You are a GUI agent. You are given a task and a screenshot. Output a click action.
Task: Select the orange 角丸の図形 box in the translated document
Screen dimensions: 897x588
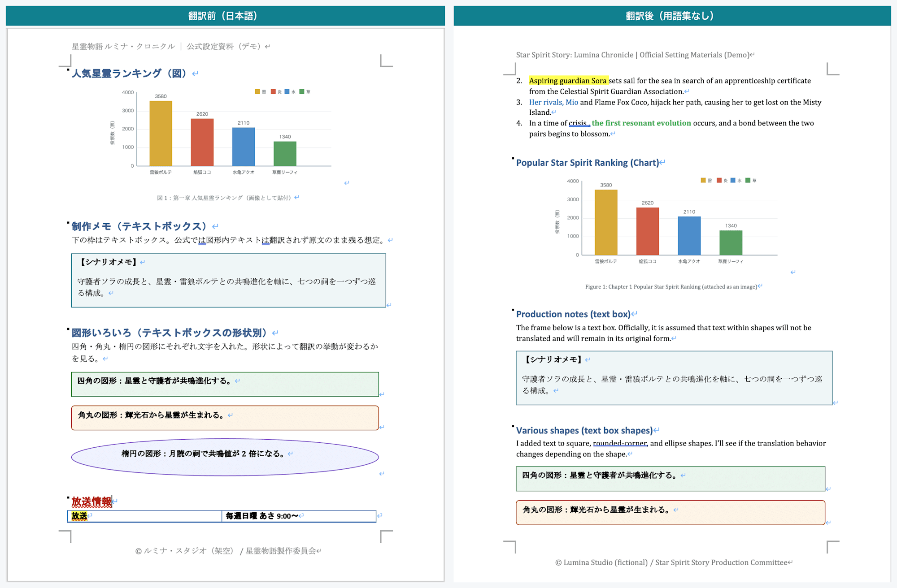[x=671, y=513]
